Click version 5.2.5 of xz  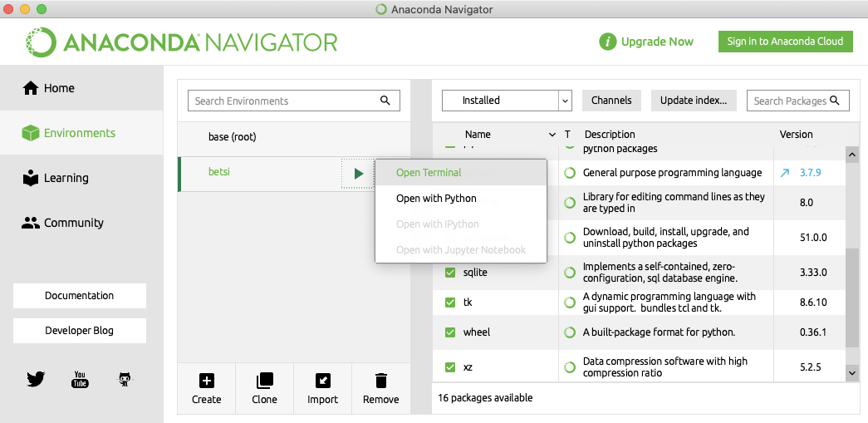pos(810,367)
